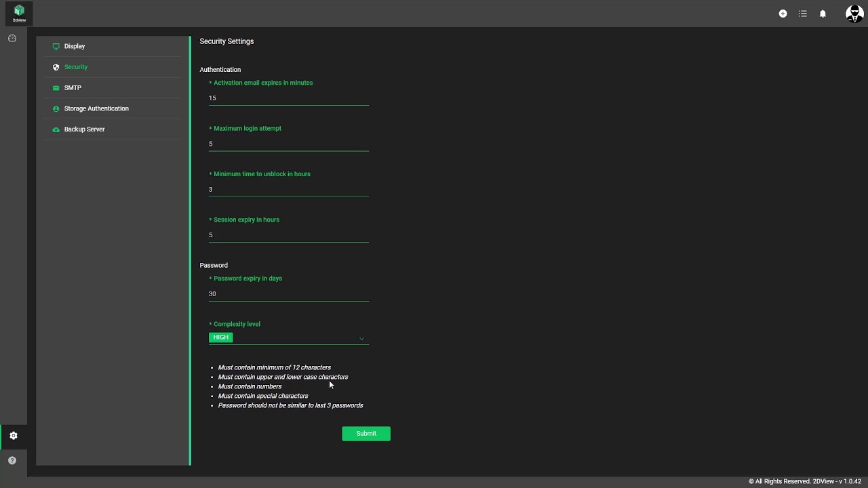Click the SMTP envelope icon
The height and width of the screenshot is (488, 868).
pyautogui.click(x=56, y=88)
